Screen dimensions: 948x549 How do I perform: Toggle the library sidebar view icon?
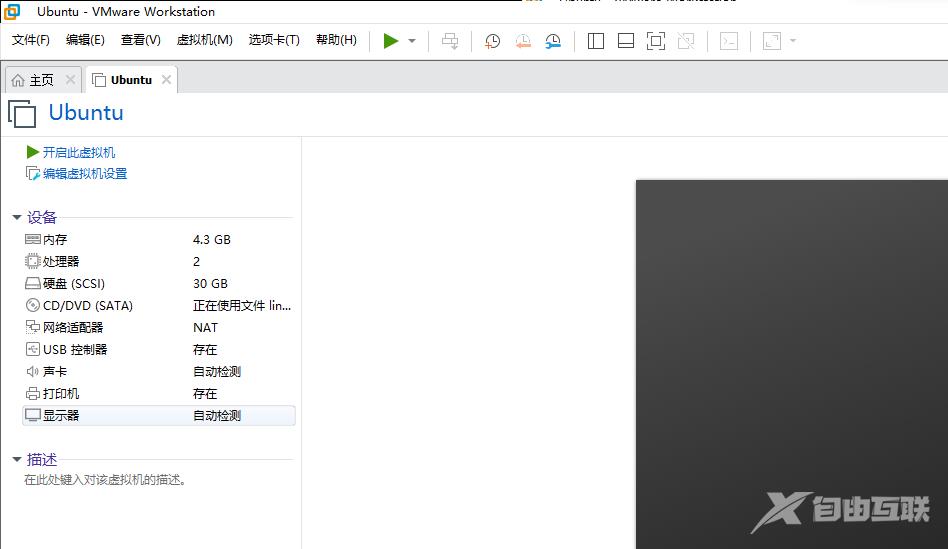[596, 41]
